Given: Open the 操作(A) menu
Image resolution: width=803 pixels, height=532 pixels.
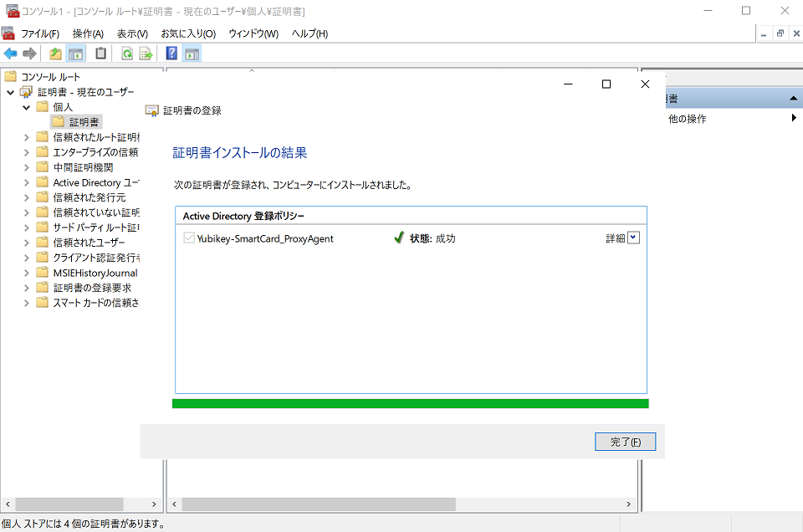Looking at the screenshot, I should point(88,33).
